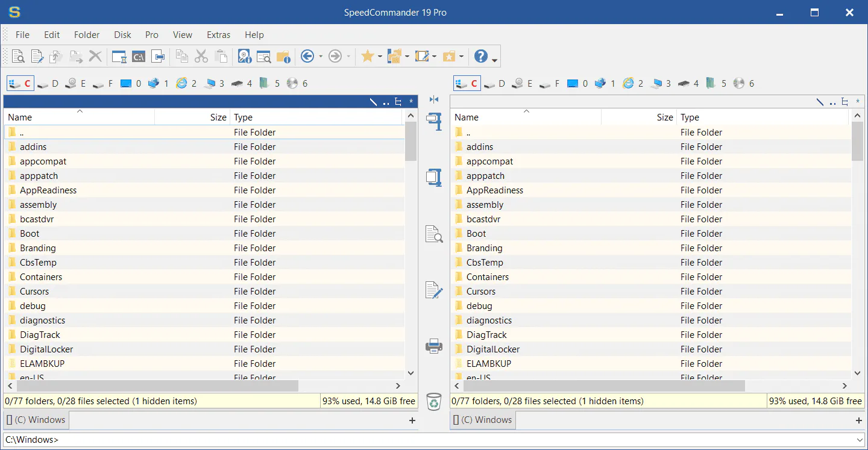Viewport: 868px width, 450px height.
Task: Click the scissors Cut icon
Action: (201, 57)
